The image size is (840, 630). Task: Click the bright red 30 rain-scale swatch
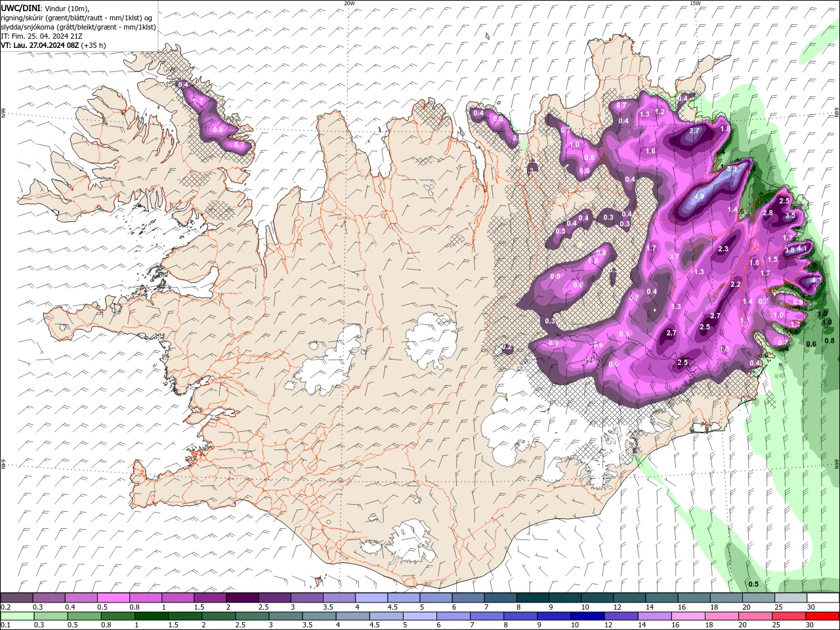coord(823,616)
